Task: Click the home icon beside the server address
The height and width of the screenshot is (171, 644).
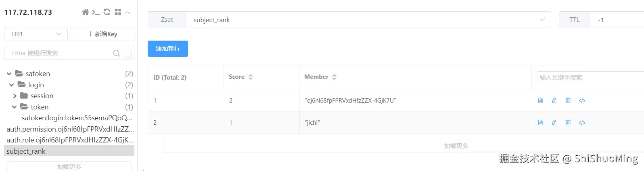Action: 85,12
